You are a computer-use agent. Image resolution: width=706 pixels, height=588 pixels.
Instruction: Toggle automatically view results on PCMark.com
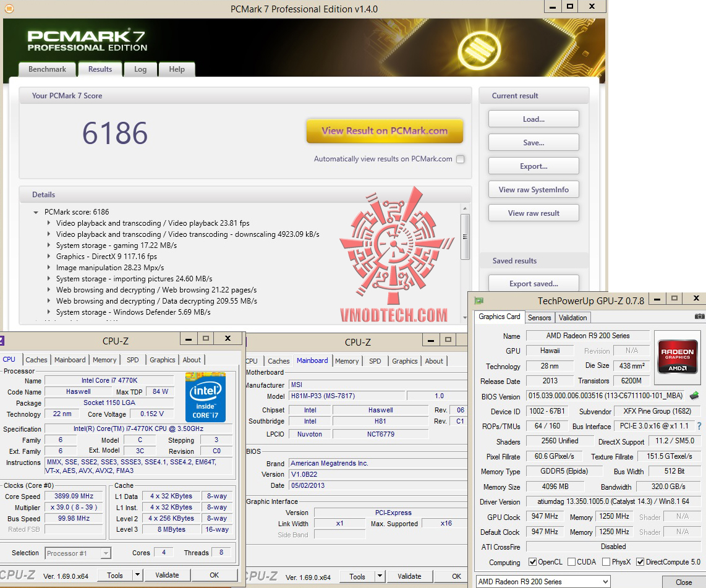coord(460,159)
